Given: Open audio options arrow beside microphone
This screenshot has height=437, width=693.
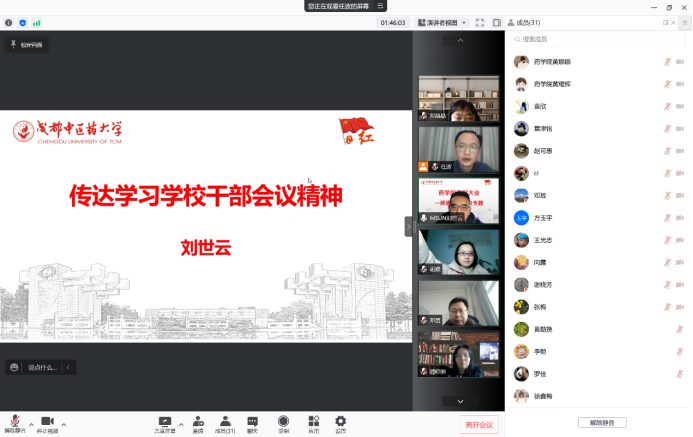Looking at the screenshot, I should (31, 425).
